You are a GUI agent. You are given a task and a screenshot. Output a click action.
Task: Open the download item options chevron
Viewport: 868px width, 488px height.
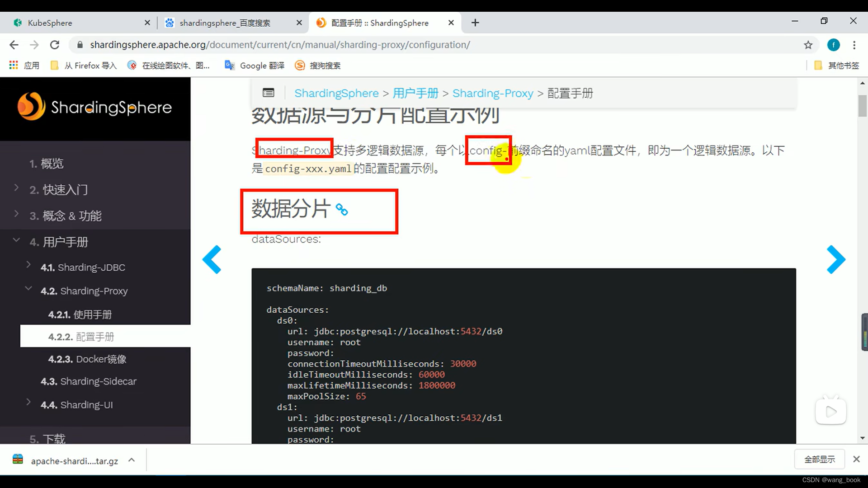132,460
